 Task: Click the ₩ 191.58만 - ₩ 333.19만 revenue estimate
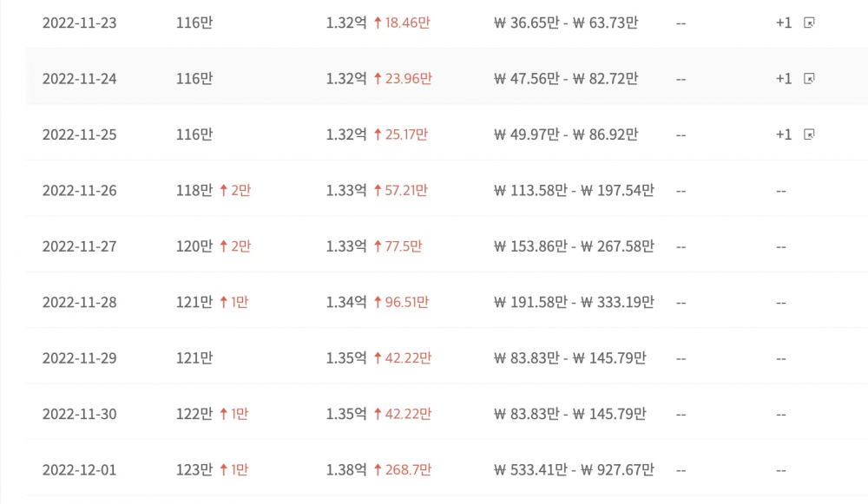pyautogui.click(x=574, y=302)
